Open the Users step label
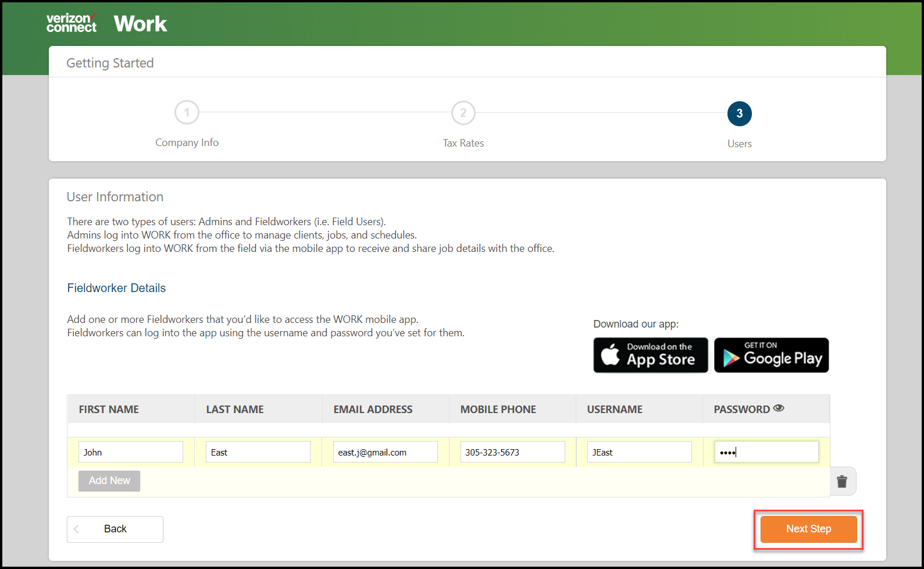 coord(740,144)
